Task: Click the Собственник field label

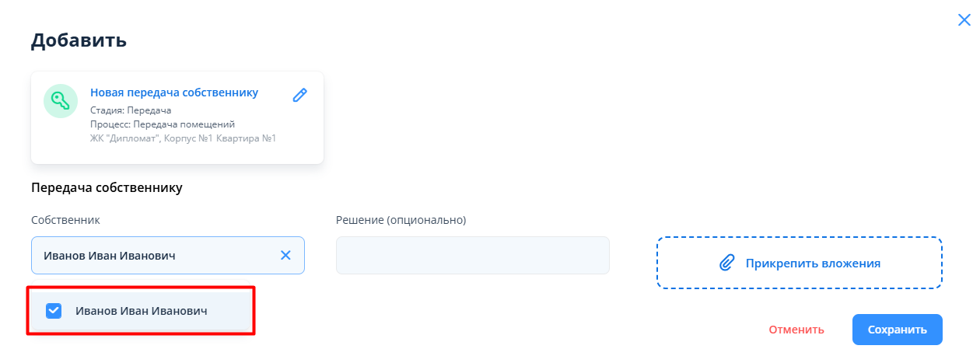Action: [x=65, y=220]
